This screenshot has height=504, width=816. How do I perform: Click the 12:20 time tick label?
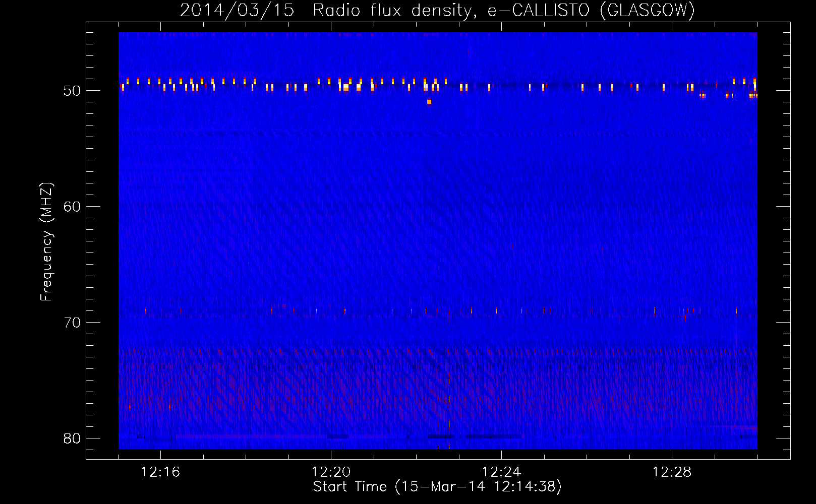331,472
